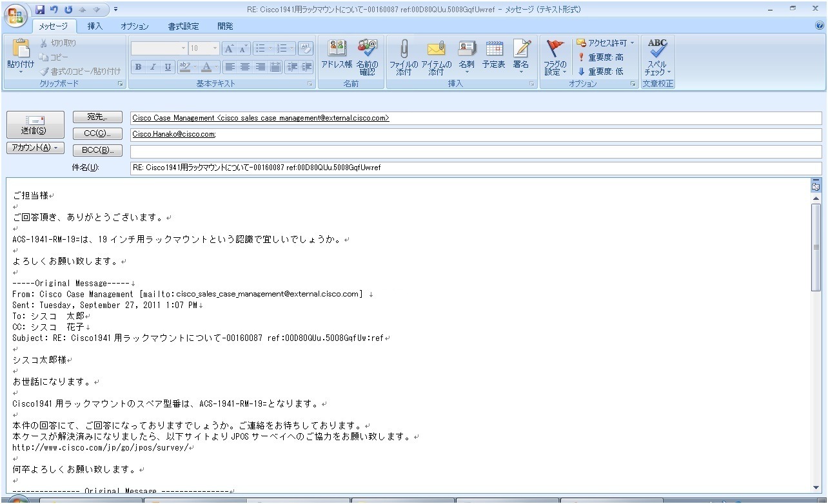Click the Attach Item (アイテムの添付) icon
The height and width of the screenshot is (504, 828).
click(x=436, y=57)
